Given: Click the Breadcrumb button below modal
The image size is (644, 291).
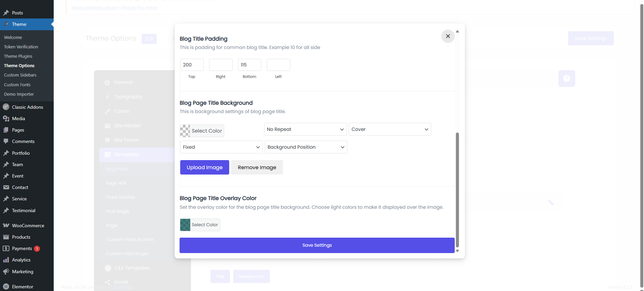Looking at the screenshot, I should [252, 277].
